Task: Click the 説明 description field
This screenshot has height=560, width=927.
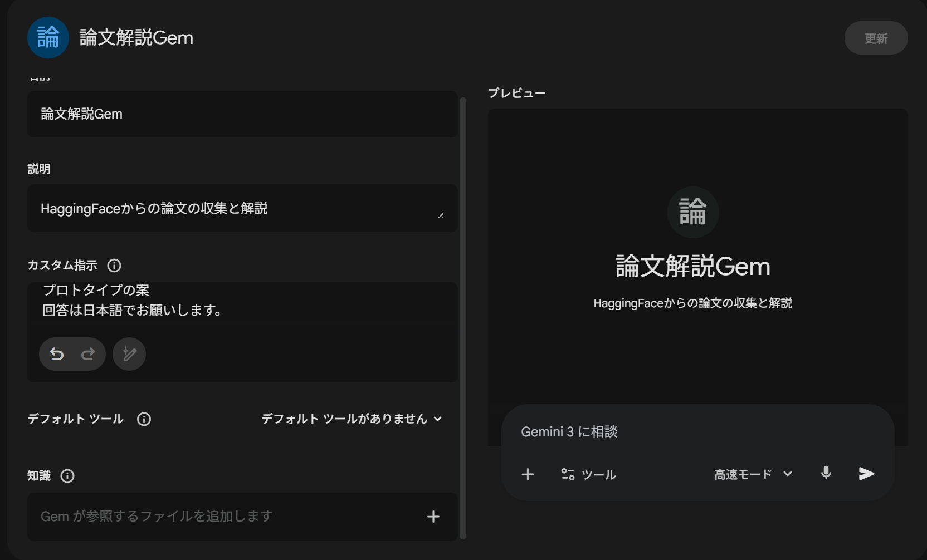Action: pyautogui.click(x=242, y=208)
